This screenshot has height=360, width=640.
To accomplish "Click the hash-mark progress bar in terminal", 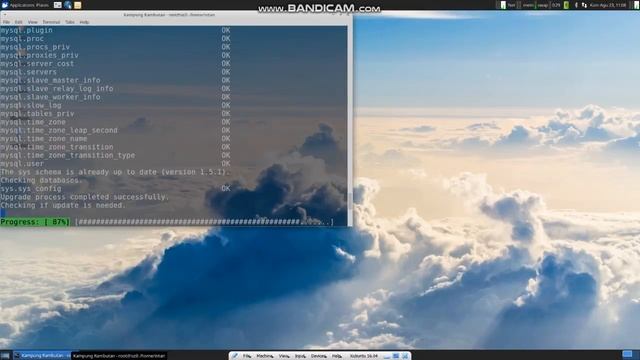I will click(x=204, y=222).
